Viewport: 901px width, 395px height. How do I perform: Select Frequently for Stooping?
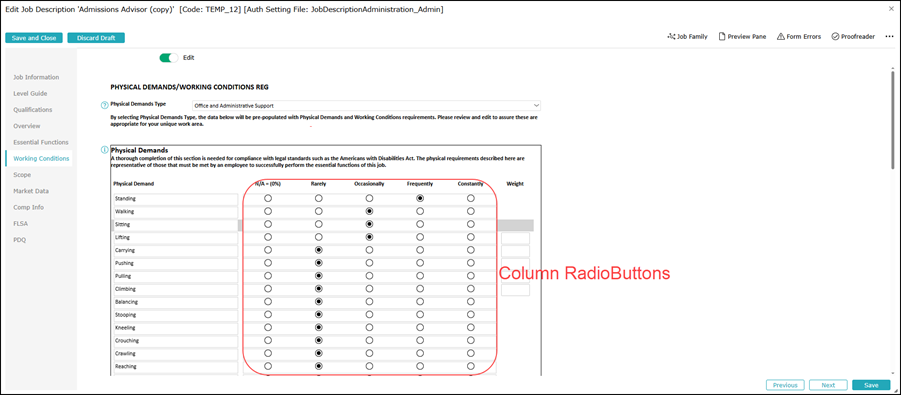click(x=420, y=315)
